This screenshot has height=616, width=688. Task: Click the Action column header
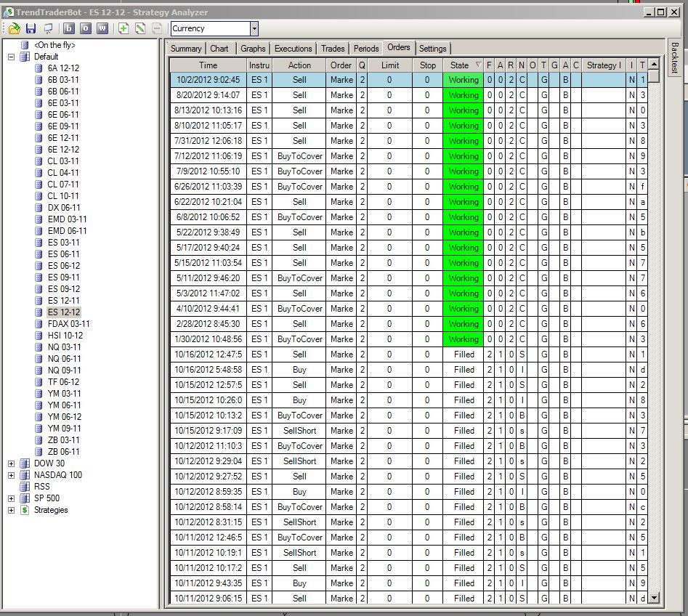pyautogui.click(x=299, y=65)
